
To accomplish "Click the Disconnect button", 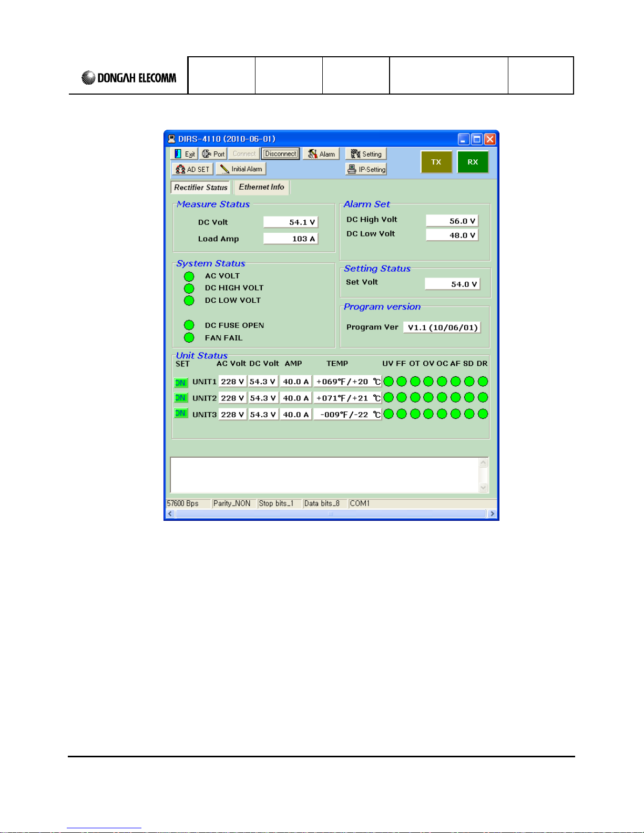I will [281, 154].
